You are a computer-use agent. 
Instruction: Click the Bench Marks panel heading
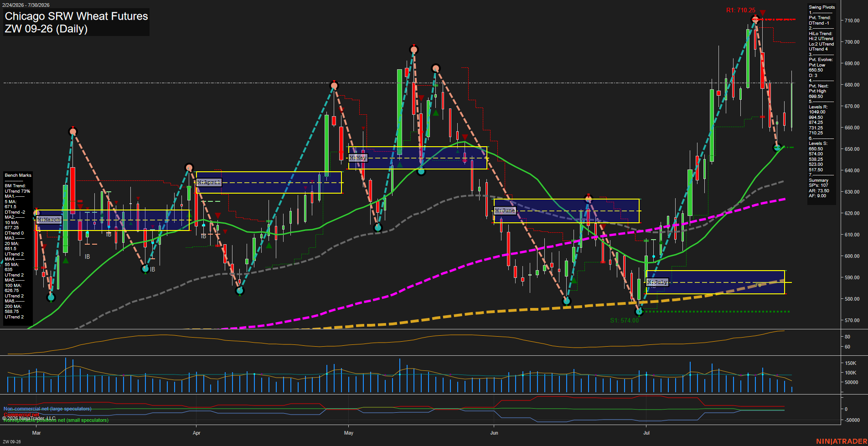pos(18,175)
